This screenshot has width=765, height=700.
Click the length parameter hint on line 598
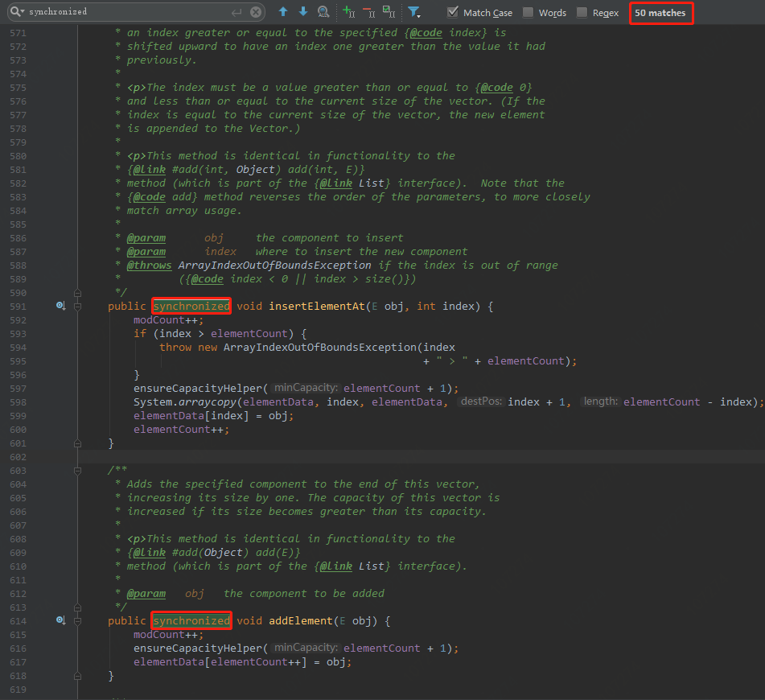click(601, 401)
